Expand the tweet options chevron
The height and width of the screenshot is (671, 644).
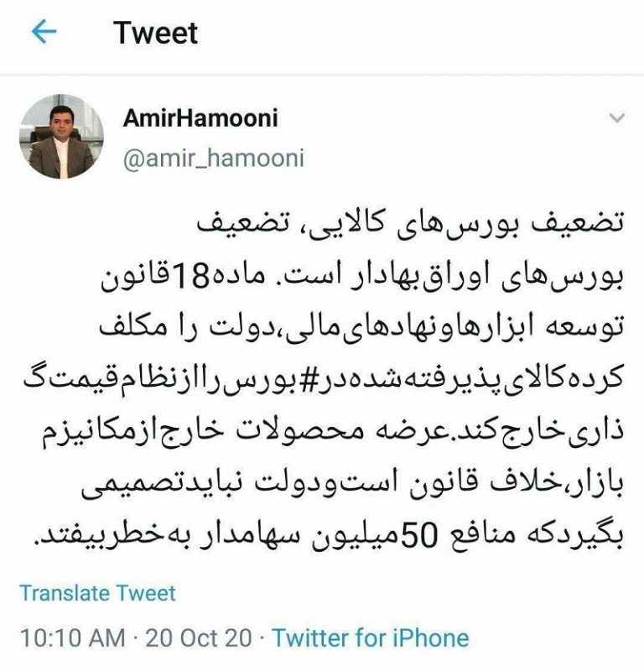pyautogui.click(x=616, y=117)
